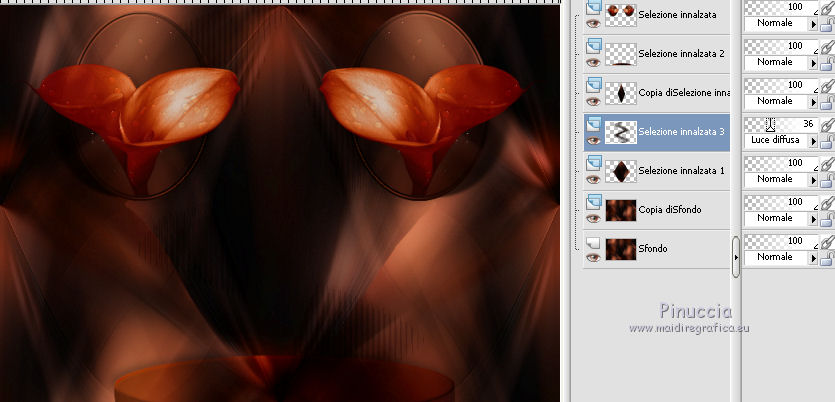Toggle the link chain icon for Selezione innalzata 3
Image resolution: width=835 pixels, height=402 pixels.
[827, 126]
